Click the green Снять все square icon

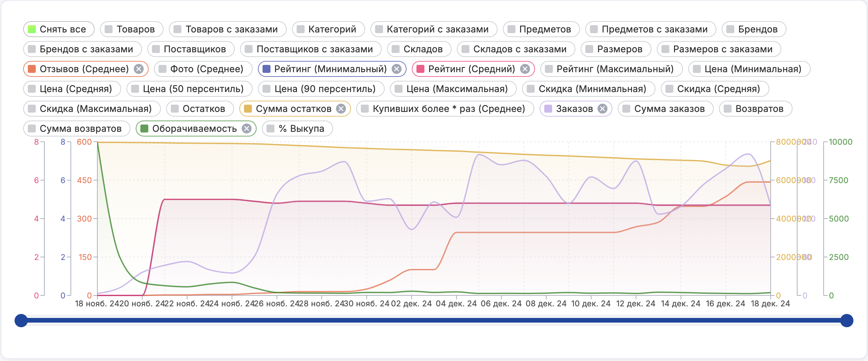pos(32,29)
